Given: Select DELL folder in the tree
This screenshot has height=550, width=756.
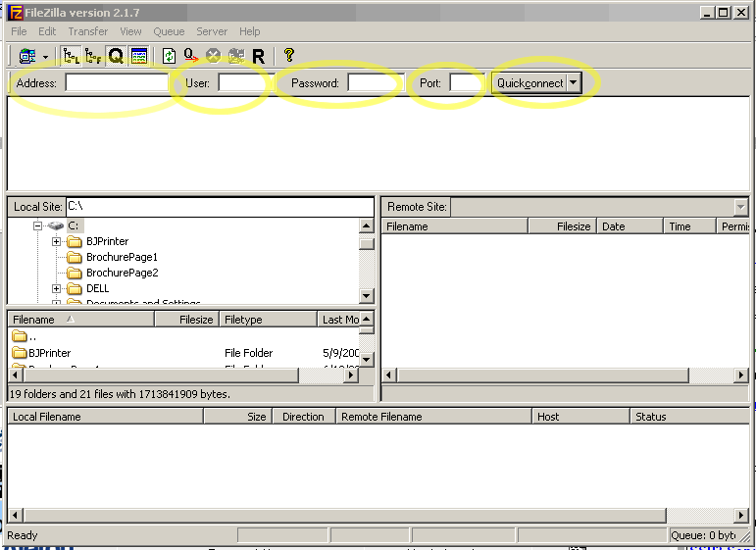Looking at the screenshot, I should click(97, 288).
